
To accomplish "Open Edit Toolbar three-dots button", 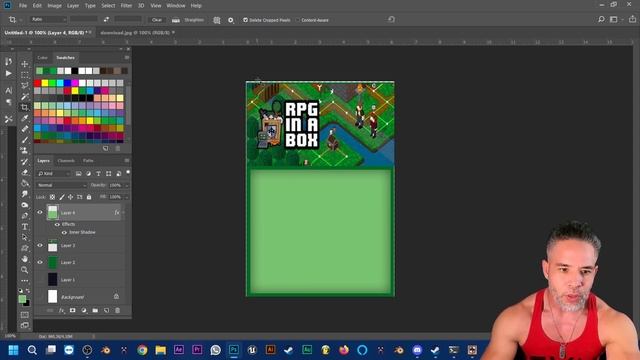I will click(24, 281).
